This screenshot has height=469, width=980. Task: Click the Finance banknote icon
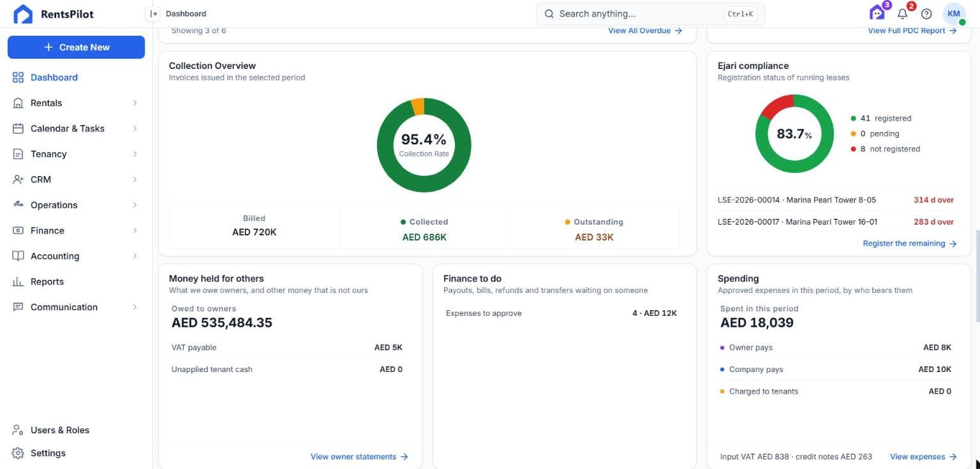point(18,230)
